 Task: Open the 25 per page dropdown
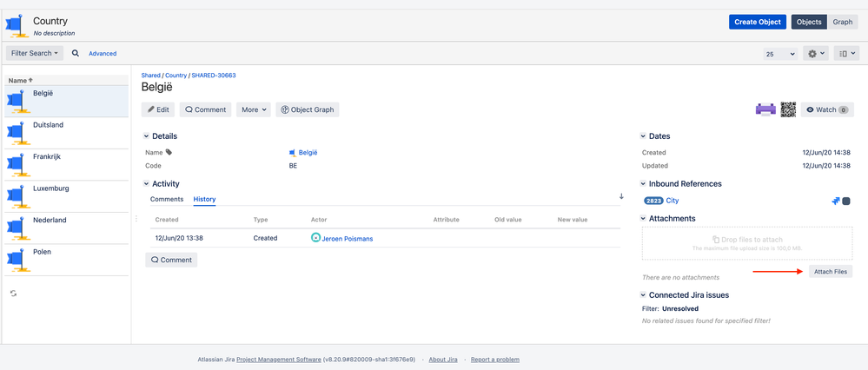[780, 54]
